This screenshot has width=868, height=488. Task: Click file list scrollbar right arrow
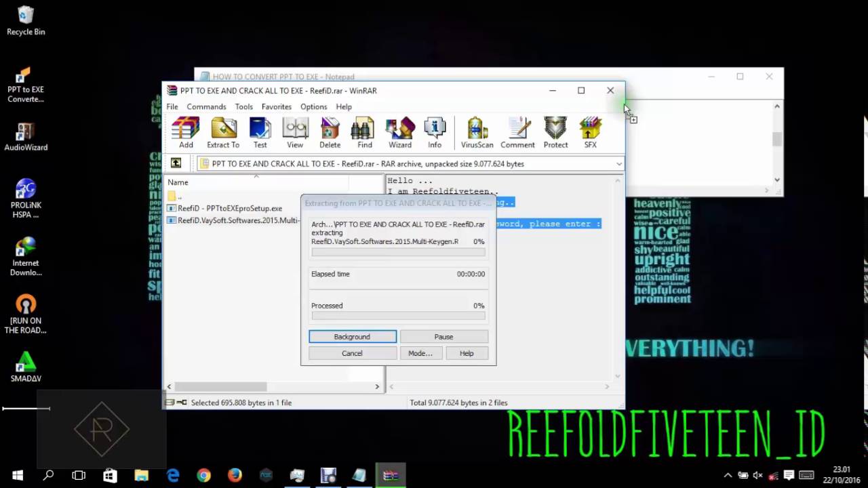point(377,386)
